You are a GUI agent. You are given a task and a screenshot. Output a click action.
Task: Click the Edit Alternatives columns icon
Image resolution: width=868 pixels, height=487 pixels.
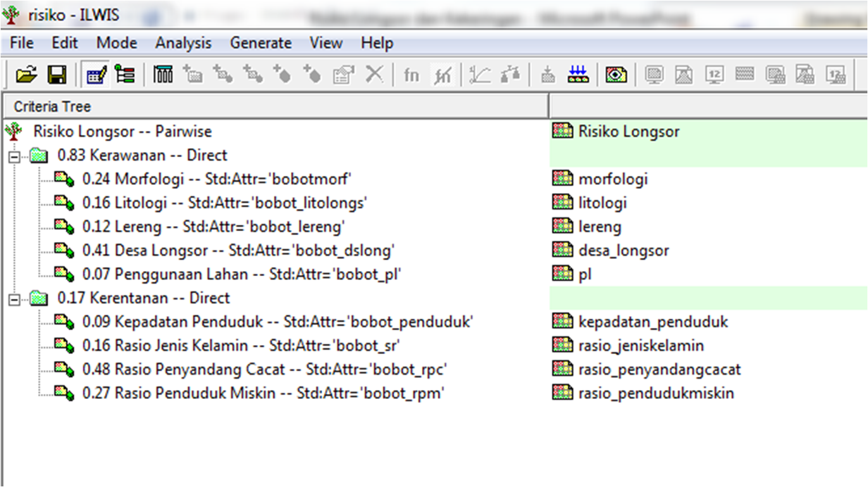[x=163, y=75]
